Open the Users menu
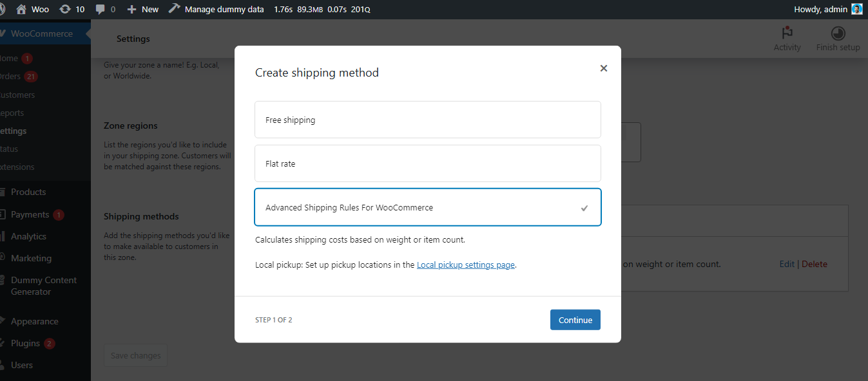Image resolution: width=868 pixels, height=381 pixels. coord(21,365)
